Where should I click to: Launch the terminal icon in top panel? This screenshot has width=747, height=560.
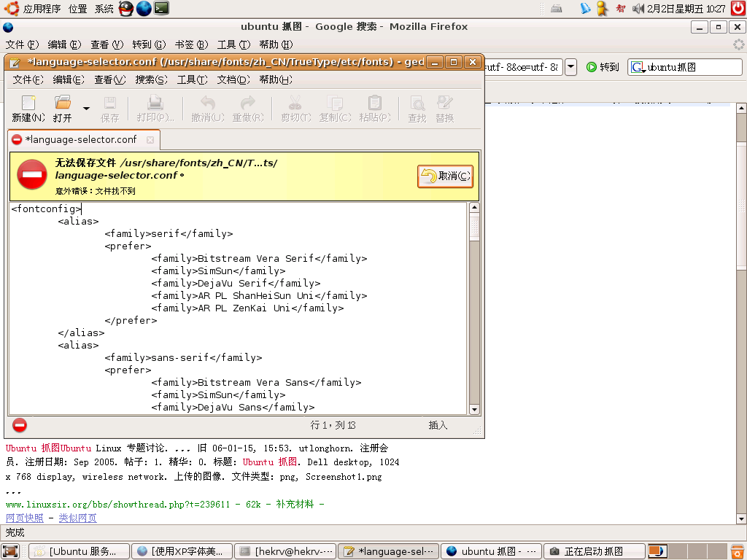click(x=161, y=8)
